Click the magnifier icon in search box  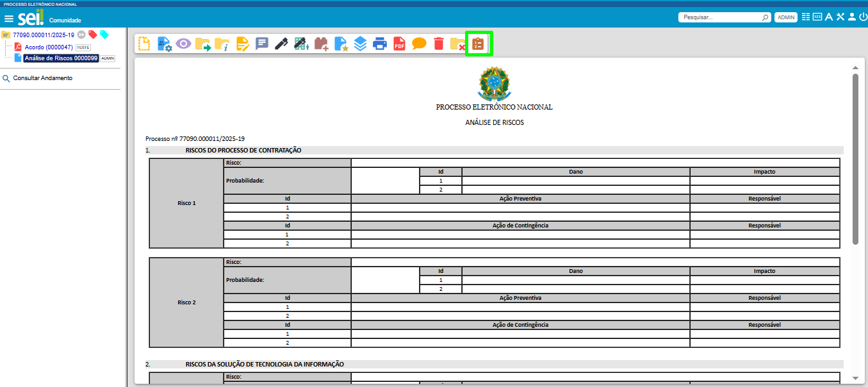[765, 18]
